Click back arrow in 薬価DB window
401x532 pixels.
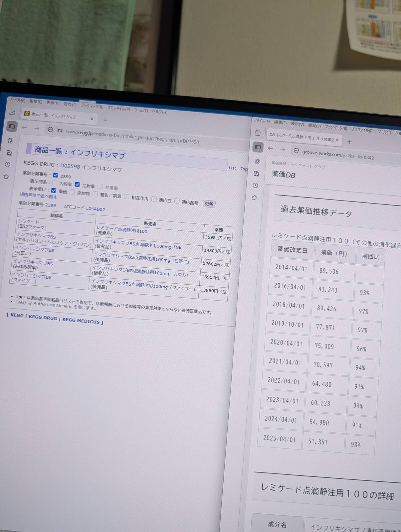(x=270, y=148)
